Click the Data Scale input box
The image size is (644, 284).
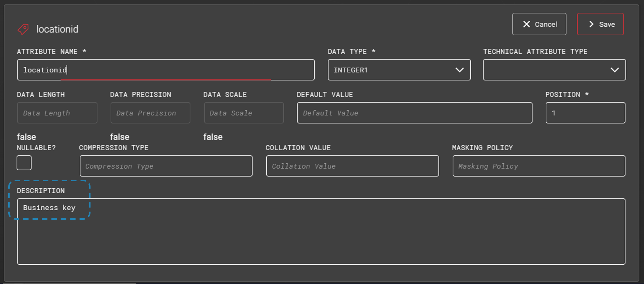[x=244, y=113]
